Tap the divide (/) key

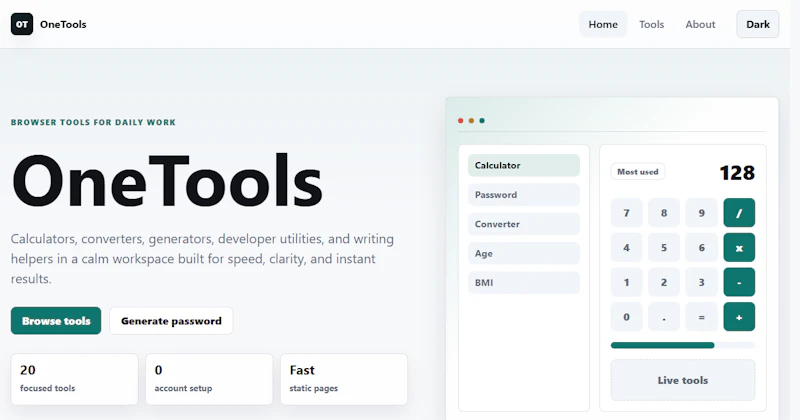click(x=739, y=213)
